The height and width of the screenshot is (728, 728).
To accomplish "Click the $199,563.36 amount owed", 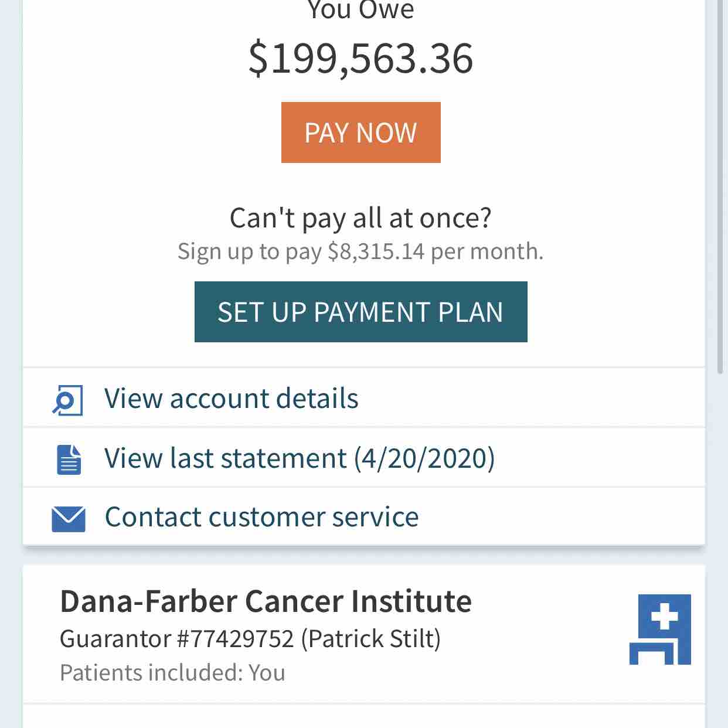I will tap(360, 59).
